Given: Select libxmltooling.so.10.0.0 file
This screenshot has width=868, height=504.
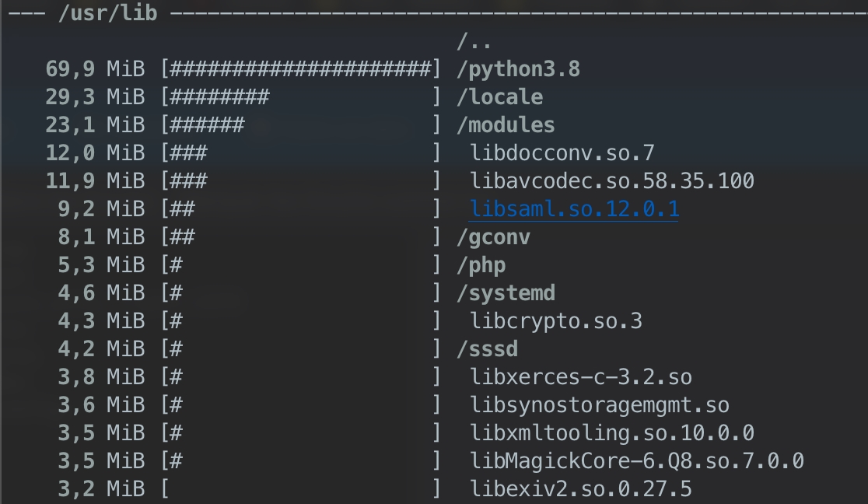Looking at the screenshot, I should (x=611, y=433).
